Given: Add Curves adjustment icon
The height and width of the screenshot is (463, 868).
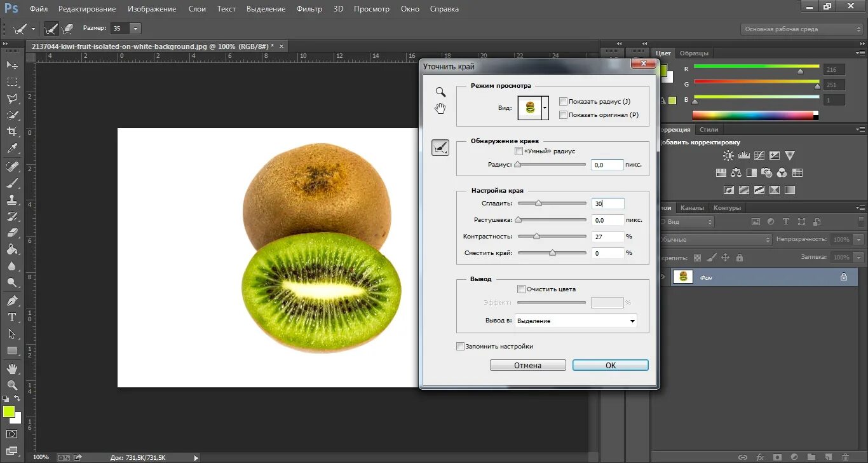Looking at the screenshot, I should click(x=759, y=155).
